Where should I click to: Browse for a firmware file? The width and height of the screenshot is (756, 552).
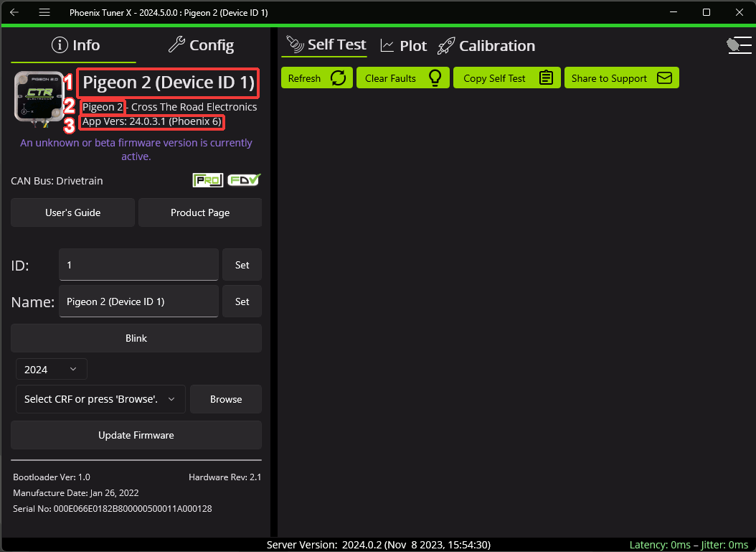226,399
